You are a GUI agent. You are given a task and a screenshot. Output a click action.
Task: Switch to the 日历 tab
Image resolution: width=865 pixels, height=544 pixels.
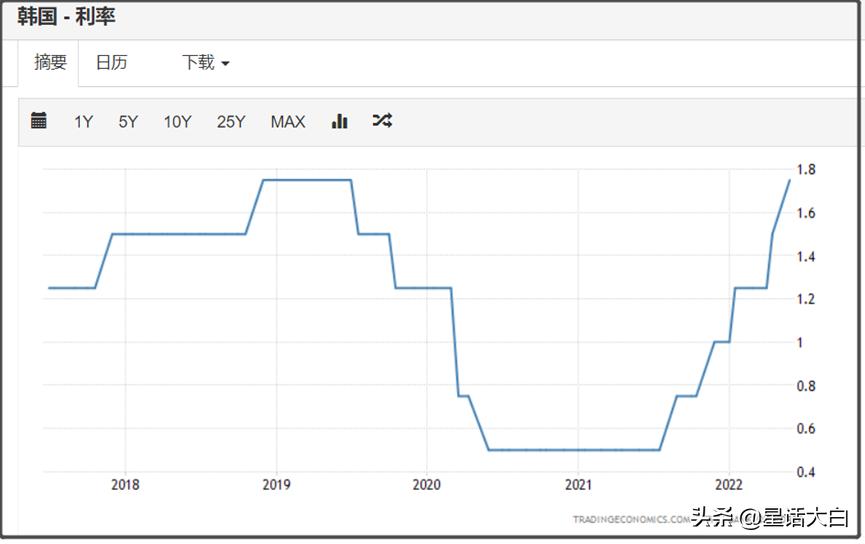(x=111, y=62)
